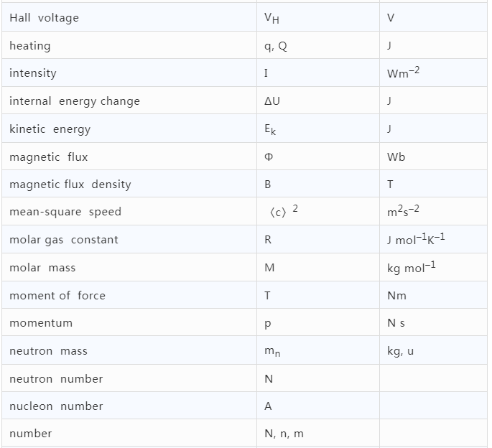Select the 'intensity' row label
Screen dimensions: 492x448
tap(33, 73)
